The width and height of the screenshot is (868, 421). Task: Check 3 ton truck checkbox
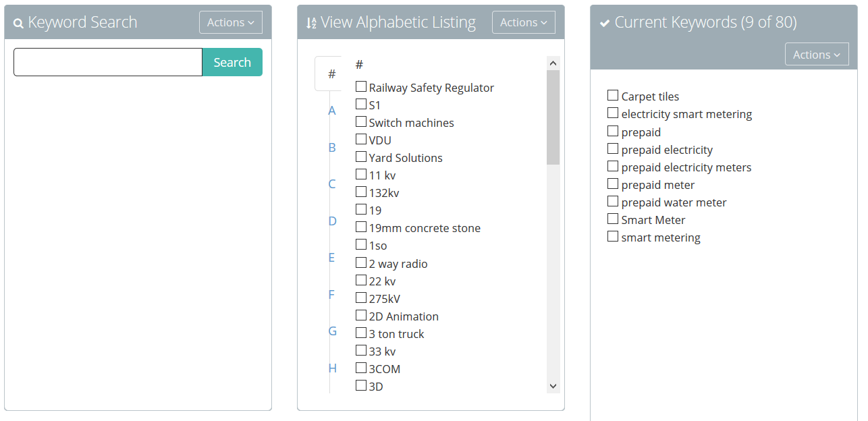click(361, 333)
